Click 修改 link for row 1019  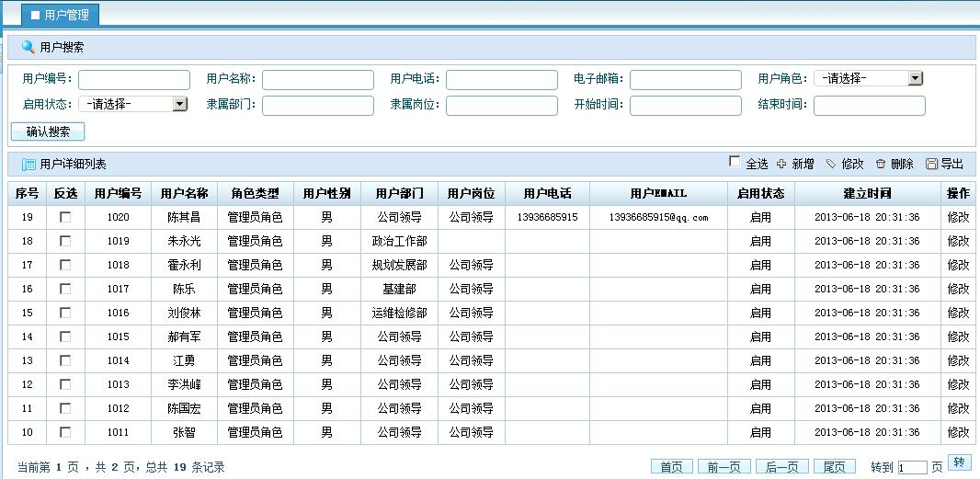point(958,241)
